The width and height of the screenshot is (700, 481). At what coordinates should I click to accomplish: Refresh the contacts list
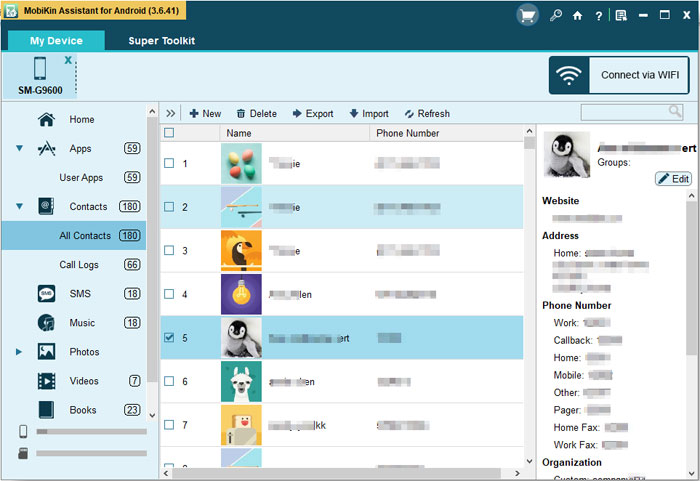click(x=426, y=114)
